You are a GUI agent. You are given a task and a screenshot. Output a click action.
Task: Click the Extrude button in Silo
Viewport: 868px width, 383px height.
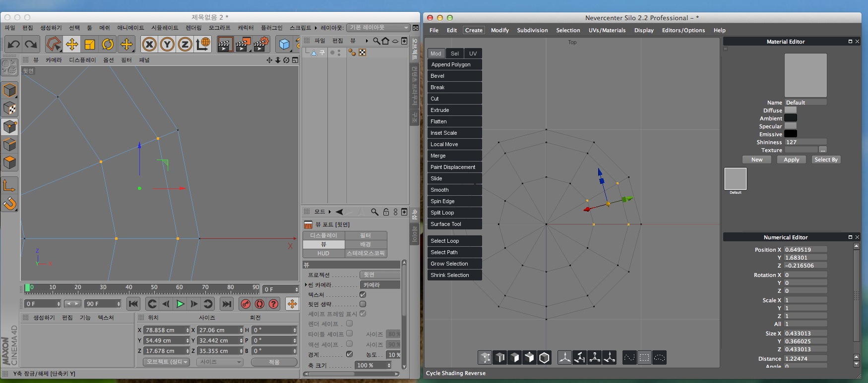point(455,110)
